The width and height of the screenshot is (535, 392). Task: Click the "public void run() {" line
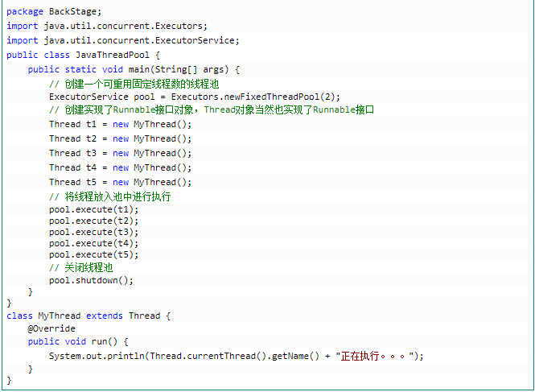(x=78, y=341)
